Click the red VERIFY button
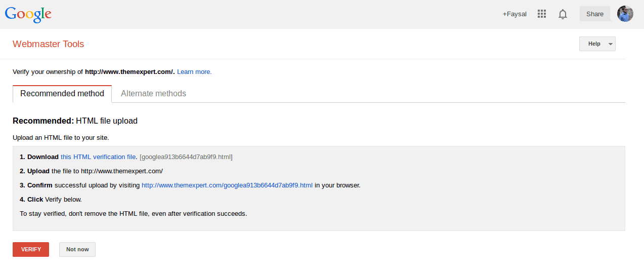Image resolution: width=644 pixels, height=269 pixels. pos(31,249)
